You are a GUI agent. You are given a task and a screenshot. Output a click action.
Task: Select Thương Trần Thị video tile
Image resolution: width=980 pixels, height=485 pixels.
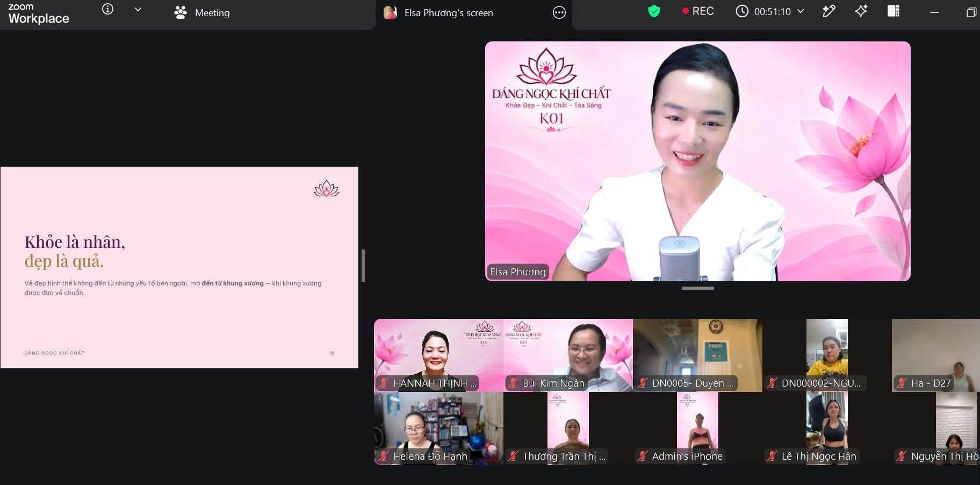click(x=568, y=428)
